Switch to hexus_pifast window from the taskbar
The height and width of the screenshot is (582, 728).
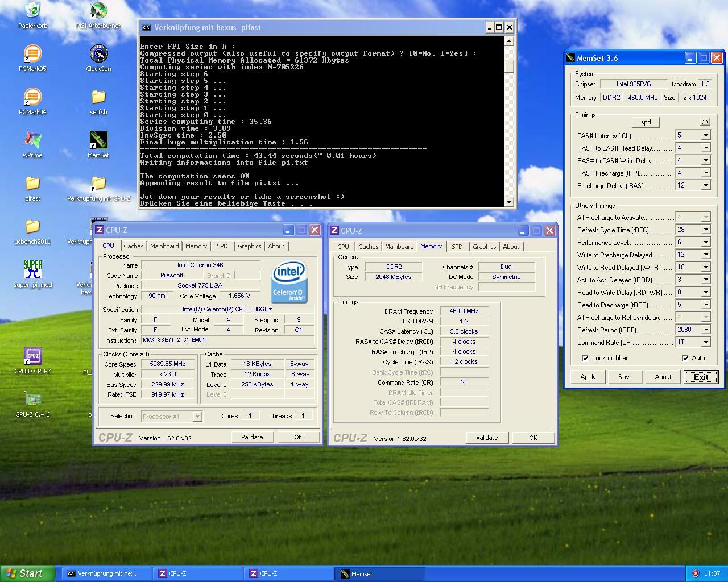(106, 573)
